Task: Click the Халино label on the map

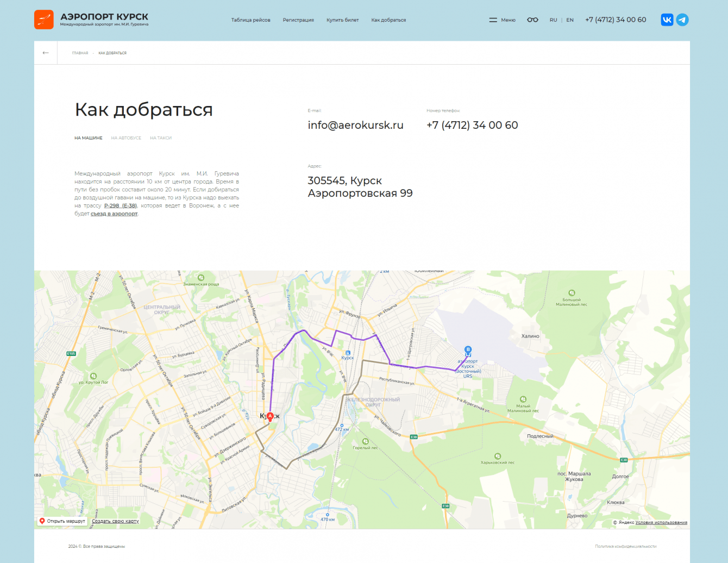Action: click(530, 336)
